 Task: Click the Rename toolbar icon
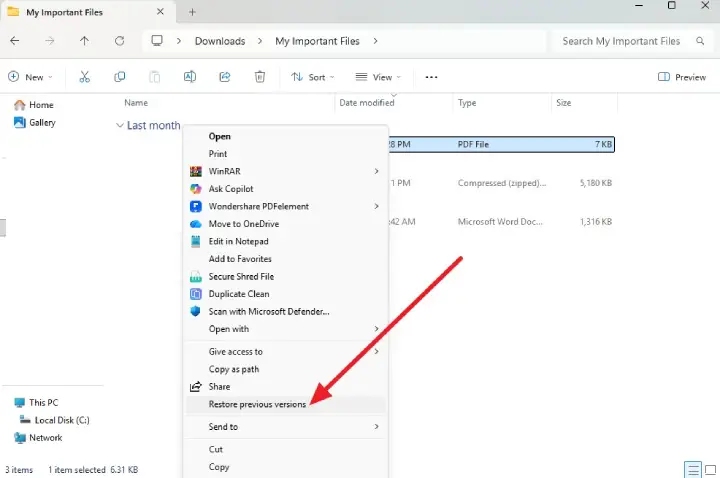pos(190,77)
